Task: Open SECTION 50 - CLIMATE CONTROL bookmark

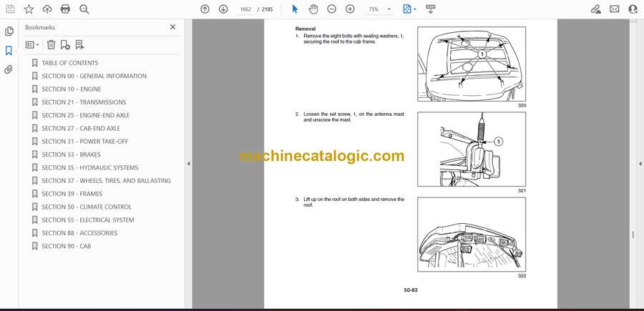Action: coord(87,207)
